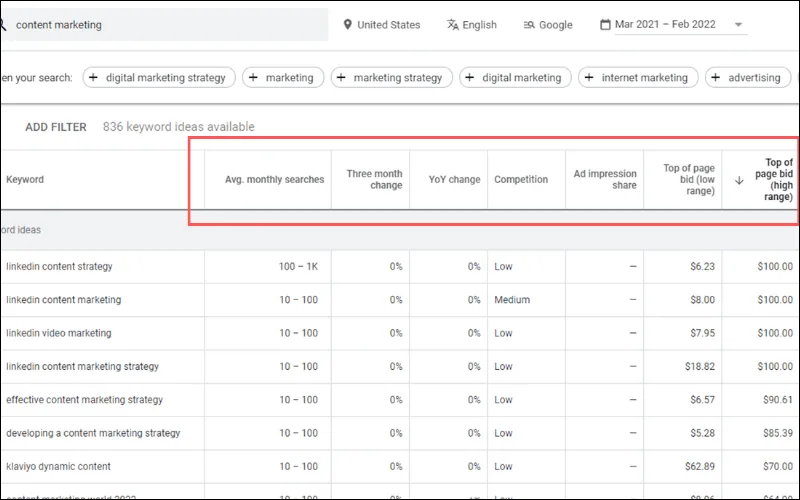
Task: Sort by the Competition column header
Action: tap(521, 180)
